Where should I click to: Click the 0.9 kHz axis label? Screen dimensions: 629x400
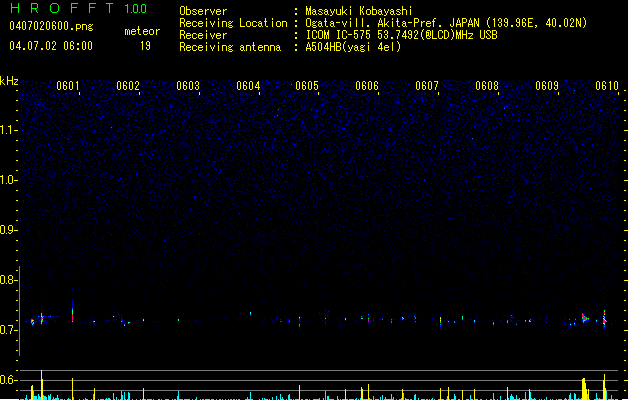tap(9, 230)
